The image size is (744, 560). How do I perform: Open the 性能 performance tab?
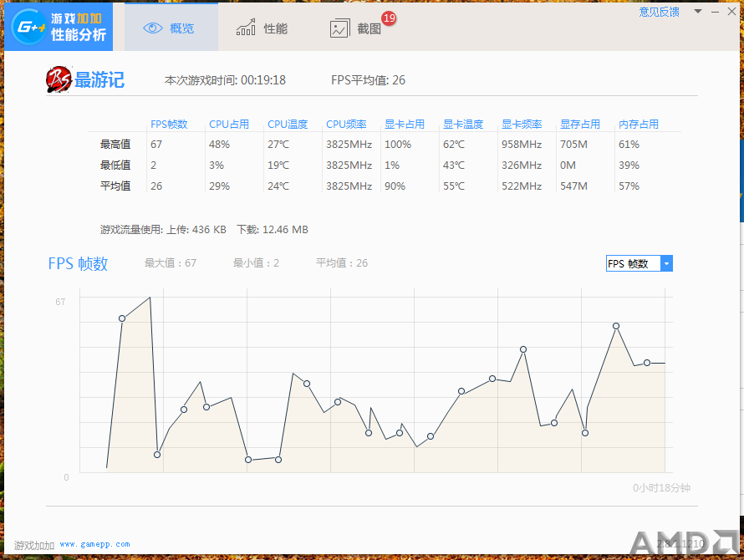pyautogui.click(x=262, y=28)
